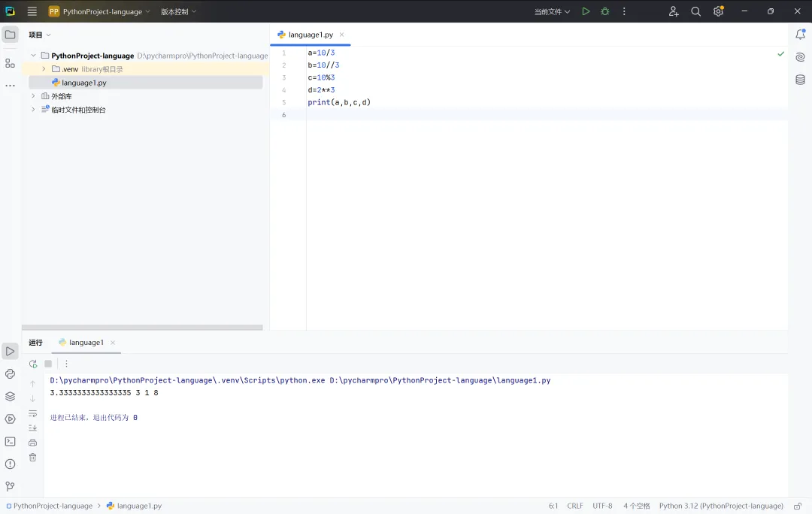
Task: Click the green inspection checkmark in the editor
Action: [781, 54]
